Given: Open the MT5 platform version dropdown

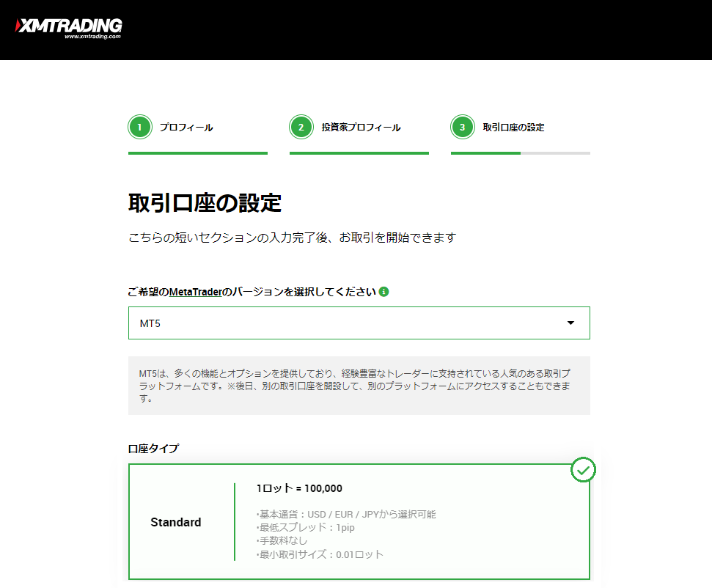Looking at the screenshot, I should [359, 323].
